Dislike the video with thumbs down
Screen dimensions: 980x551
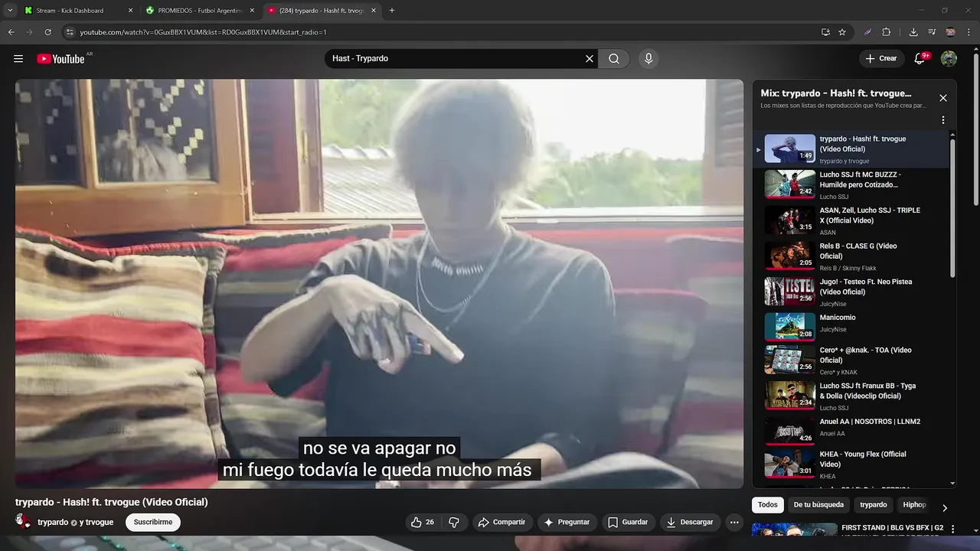[x=454, y=523]
